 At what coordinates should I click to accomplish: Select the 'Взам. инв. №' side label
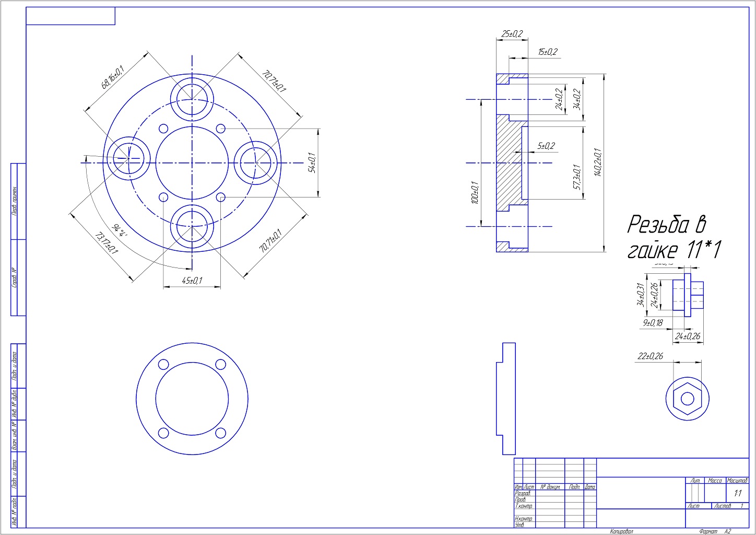pyautogui.click(x=15, y=436)
